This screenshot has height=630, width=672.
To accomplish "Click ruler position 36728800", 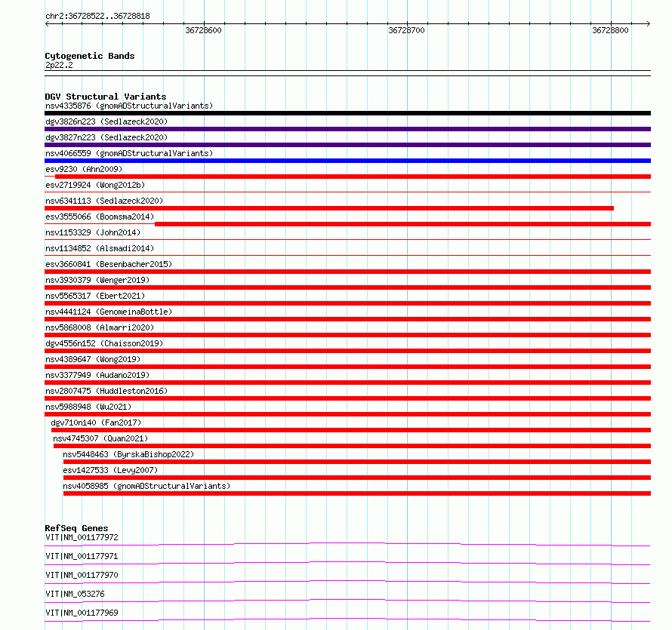I will (610, 30).
